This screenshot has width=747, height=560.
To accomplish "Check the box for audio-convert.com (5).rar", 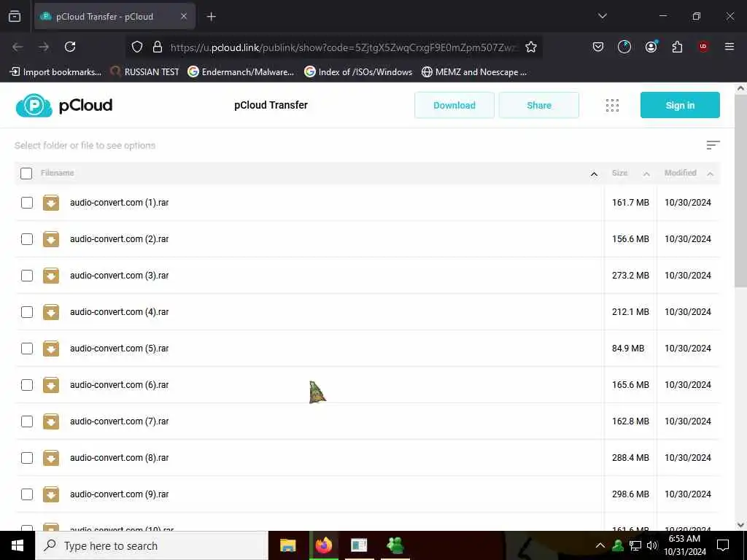I will tap(27, 349).
